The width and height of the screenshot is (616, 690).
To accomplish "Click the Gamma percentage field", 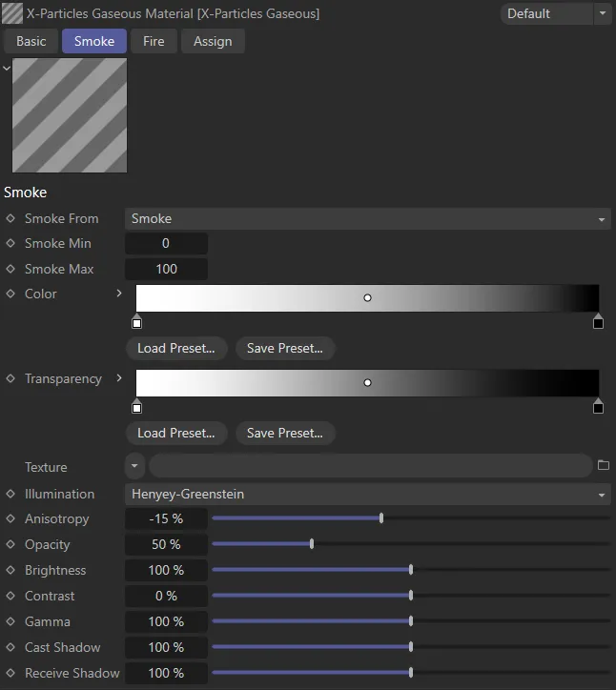I will point(166,621).
